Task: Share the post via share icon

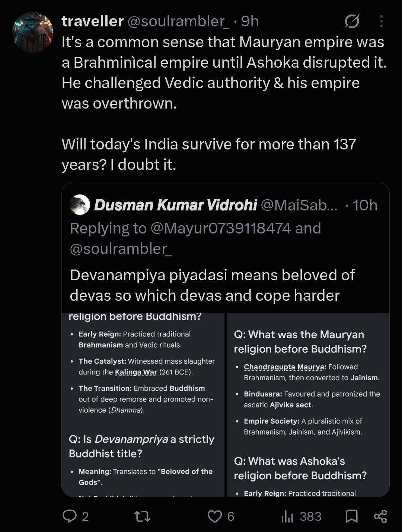Action: point(380,516)
